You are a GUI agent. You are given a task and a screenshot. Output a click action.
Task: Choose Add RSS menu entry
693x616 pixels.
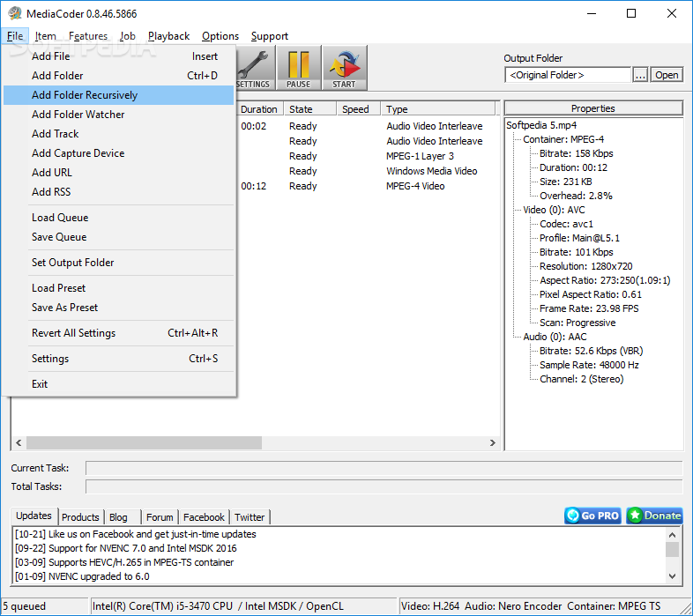[x=118, y=192]
